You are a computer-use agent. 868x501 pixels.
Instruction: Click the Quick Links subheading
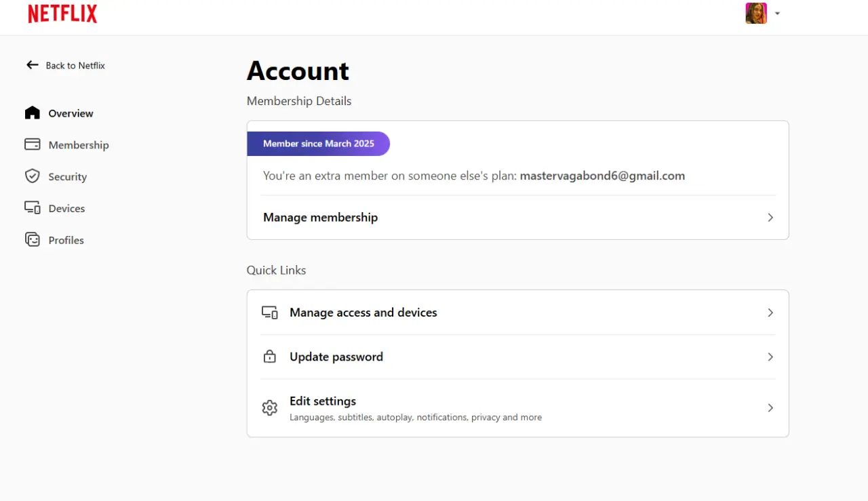point(276,270)
